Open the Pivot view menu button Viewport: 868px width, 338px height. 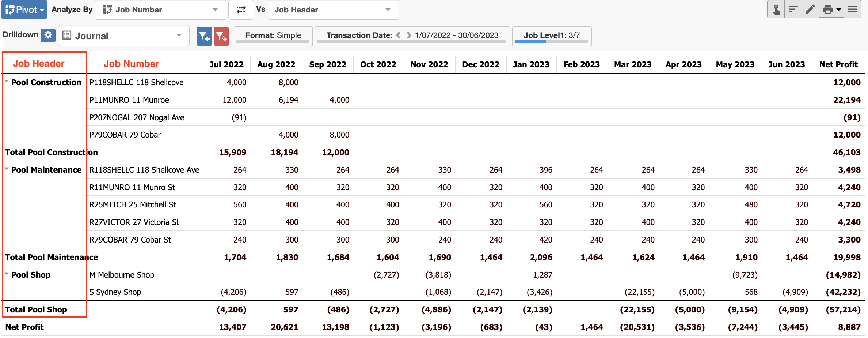[x=24, y=10]
